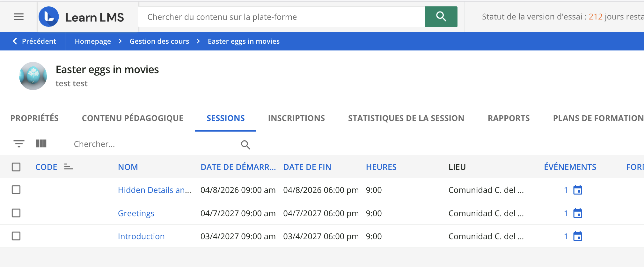The image size is (644, 267).
Task: Toggle the select-all sessions checkbox
Action: [16, 167]
